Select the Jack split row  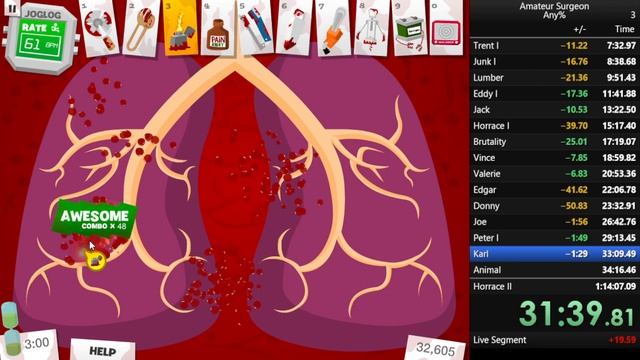555,109
